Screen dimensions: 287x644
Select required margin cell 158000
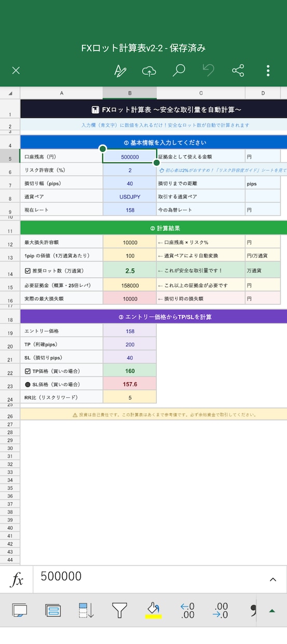[130, 285]
